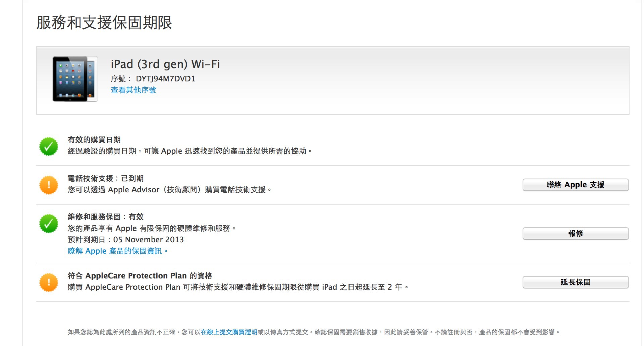Viewport: 644px width, 346px height.
Task: Click the 維修和服務保固：有效 heading
Action: tap(106, 217)
